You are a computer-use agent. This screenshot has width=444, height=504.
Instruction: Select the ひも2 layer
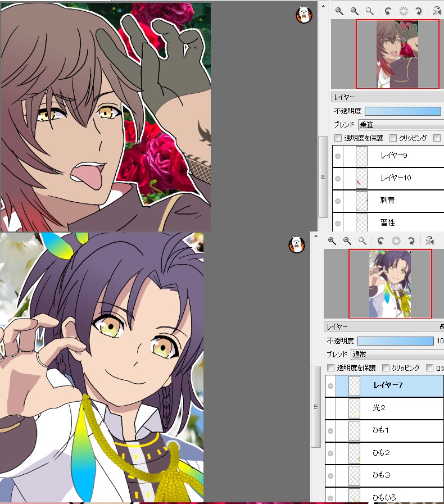[384, 453]
